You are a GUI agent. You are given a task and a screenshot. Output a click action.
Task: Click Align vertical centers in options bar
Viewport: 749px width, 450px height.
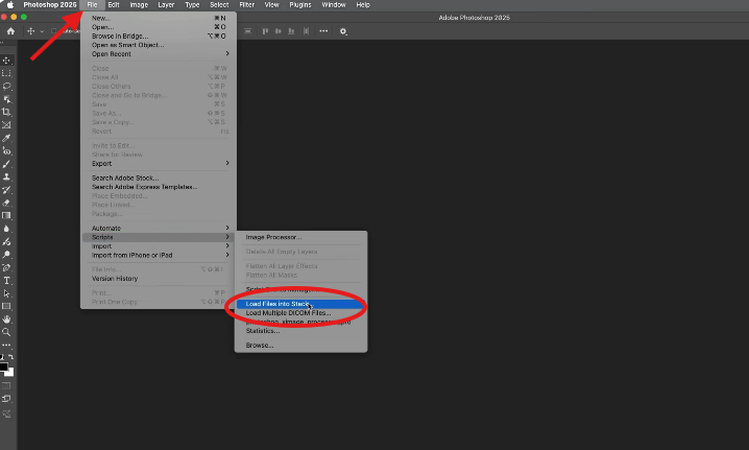tap(278, 32)
